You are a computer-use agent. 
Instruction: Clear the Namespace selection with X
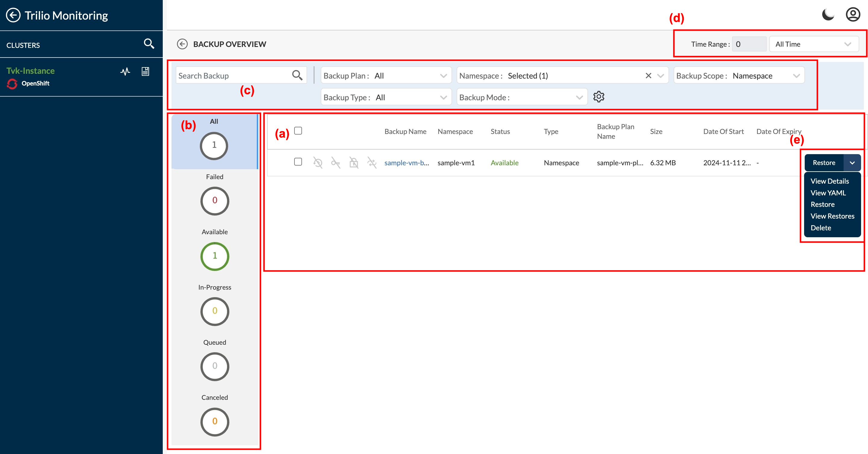pyautogui.click(x=648, y=76)
